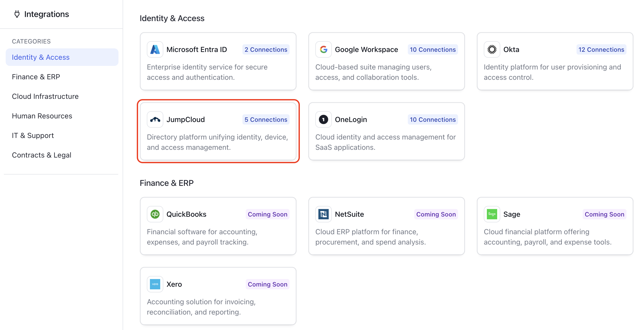Click the QuickBooks card title
Image resolution: width=644 pixels, height=330 pixels.
(186, 214)
